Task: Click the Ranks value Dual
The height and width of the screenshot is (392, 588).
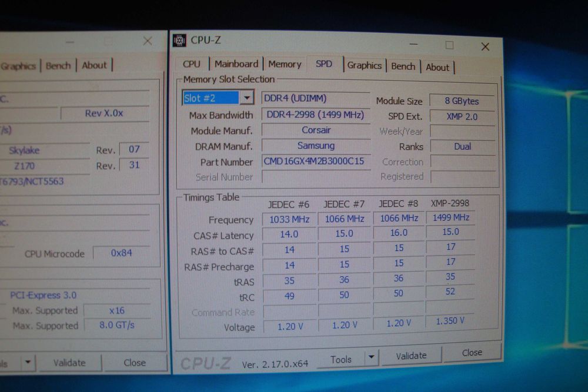Action: point(462,146)
